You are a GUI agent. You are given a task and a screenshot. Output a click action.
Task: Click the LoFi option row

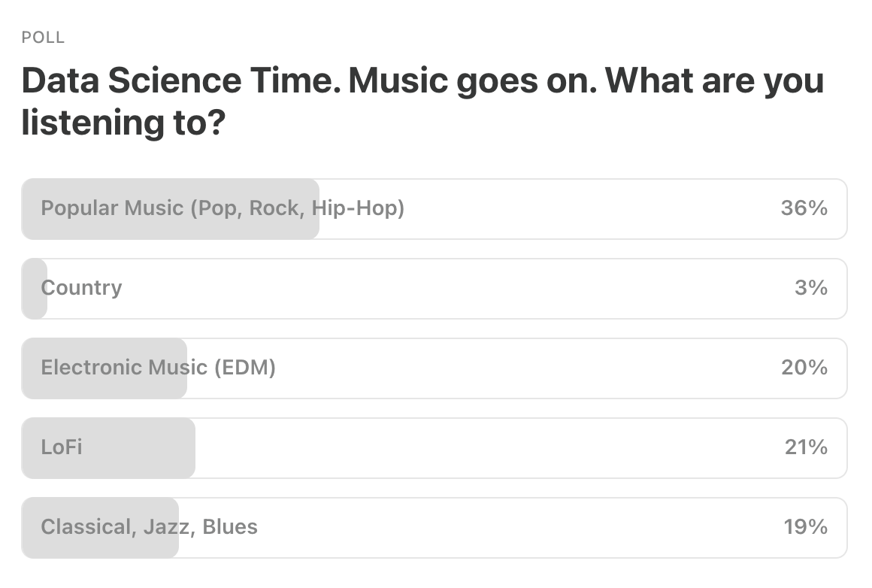tap(433, 447)
